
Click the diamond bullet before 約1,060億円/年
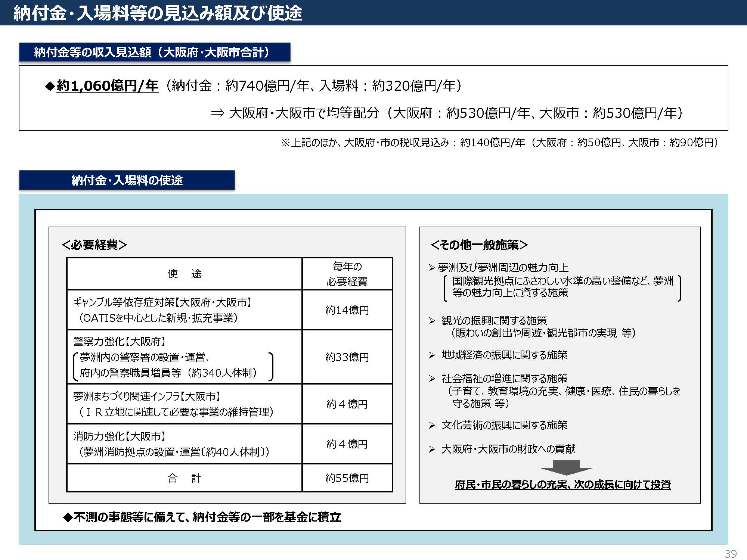click(50, 86)
